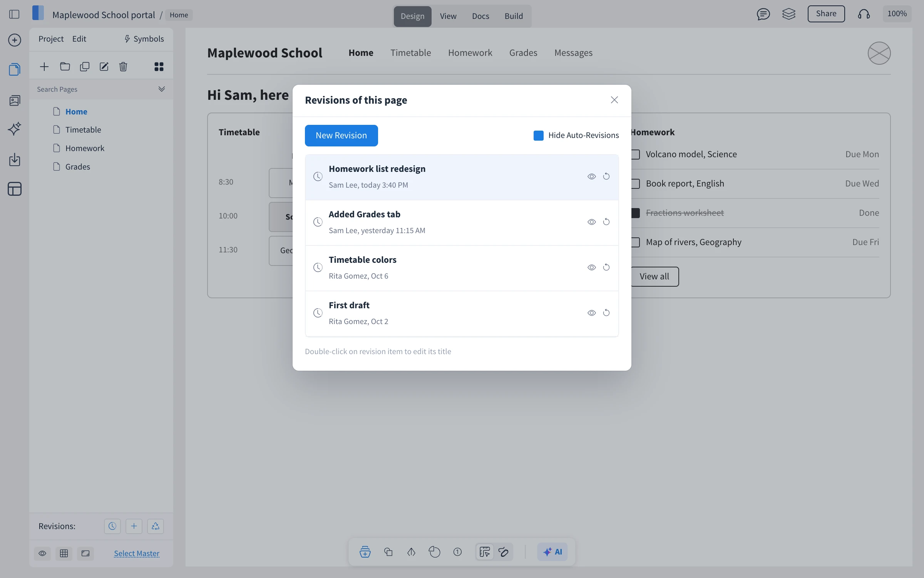Open the Pages panel icon in sidebar

tap(15, 69)
